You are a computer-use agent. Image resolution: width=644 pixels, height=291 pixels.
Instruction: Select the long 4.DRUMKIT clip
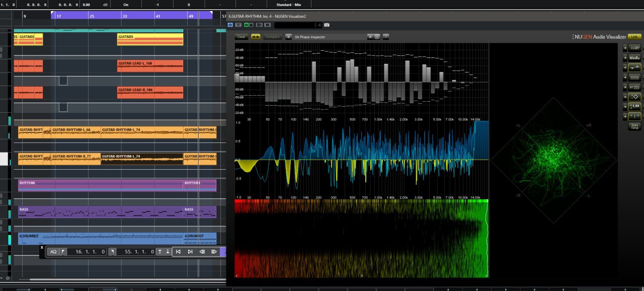click(x=101, y=239)
